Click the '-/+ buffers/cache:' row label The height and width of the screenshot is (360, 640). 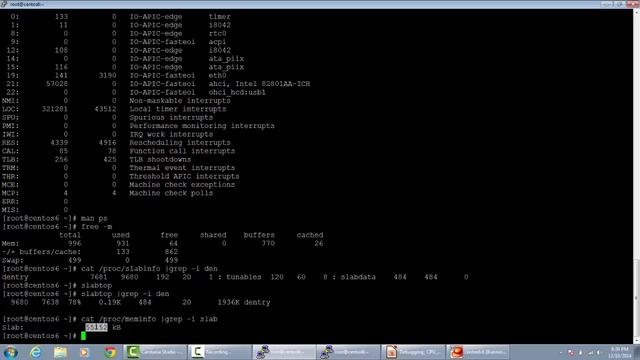click(42, 252)
